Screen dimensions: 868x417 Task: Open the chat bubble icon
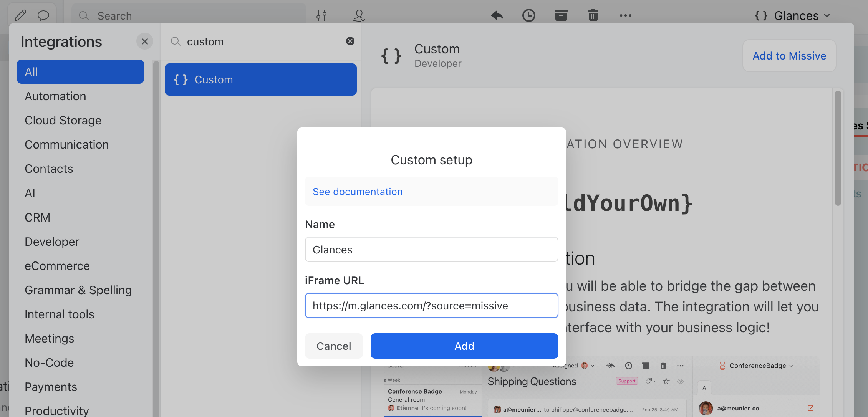(43, 15)
